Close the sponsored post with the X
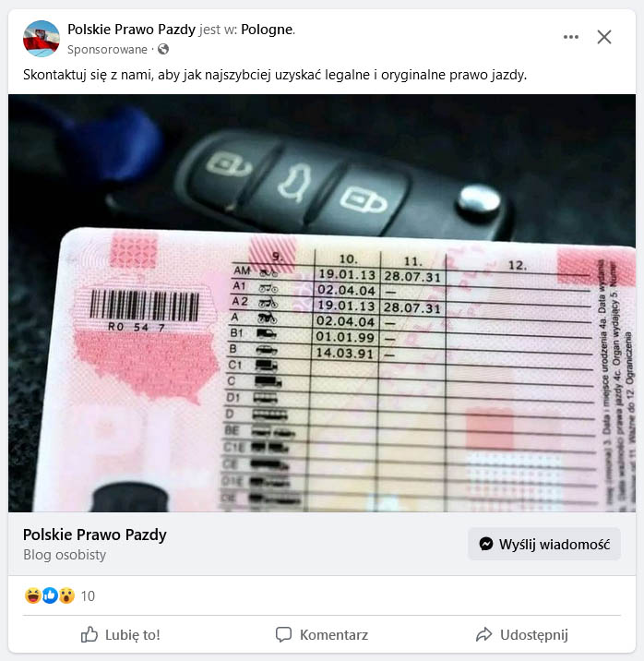This screenshot has height=661, width=644. click(604, 37)
